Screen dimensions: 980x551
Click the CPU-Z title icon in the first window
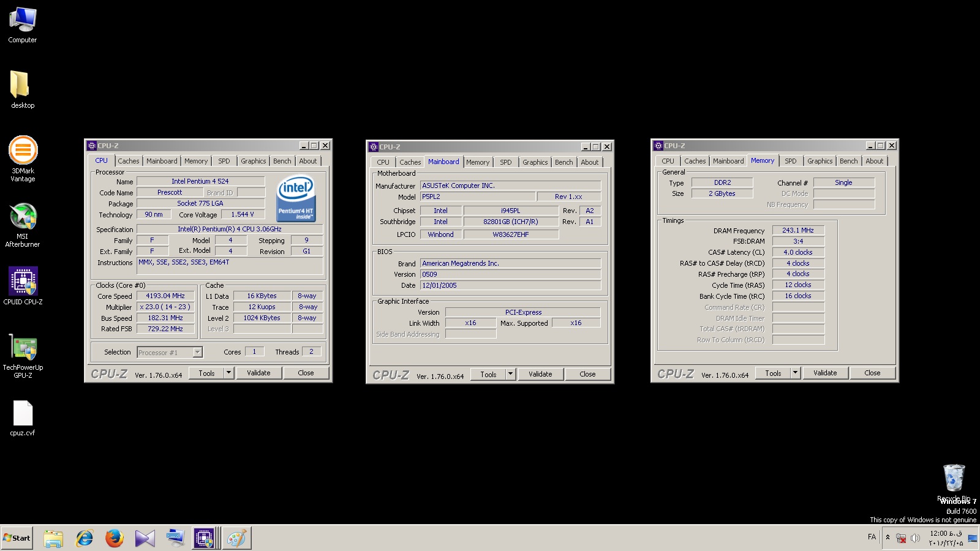[92, 146]
